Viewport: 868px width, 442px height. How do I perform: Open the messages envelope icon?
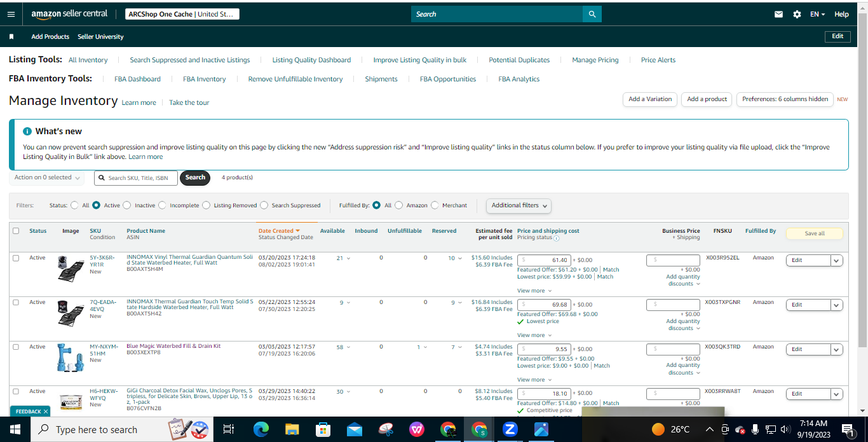[x=778, y=14]
